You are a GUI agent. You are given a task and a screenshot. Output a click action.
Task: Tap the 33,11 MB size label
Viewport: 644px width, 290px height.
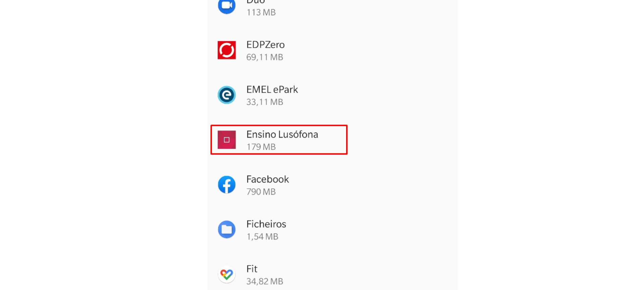coord(265,102)
